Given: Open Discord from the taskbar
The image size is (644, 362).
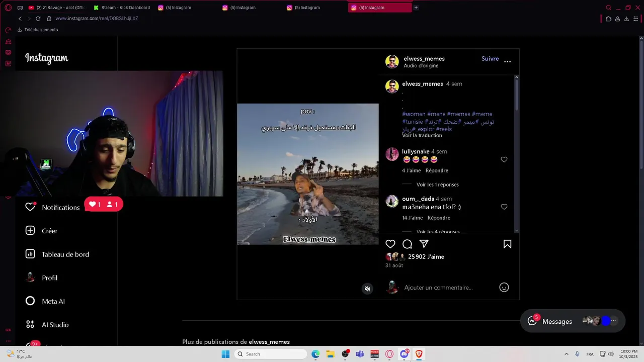Looking at the screenshot, I should (404, 354).
